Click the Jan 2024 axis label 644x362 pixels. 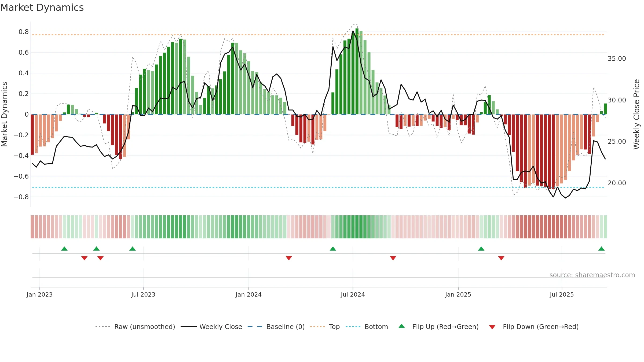click(x=249, y=294)
